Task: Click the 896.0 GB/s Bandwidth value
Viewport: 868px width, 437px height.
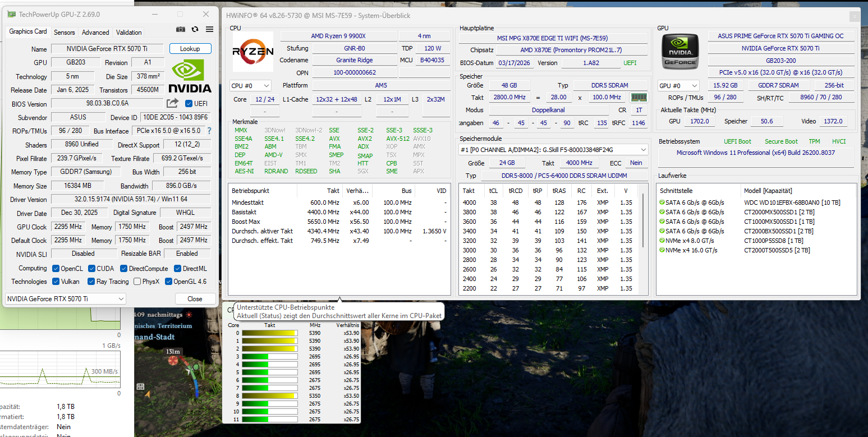Action: coord(181,186)
